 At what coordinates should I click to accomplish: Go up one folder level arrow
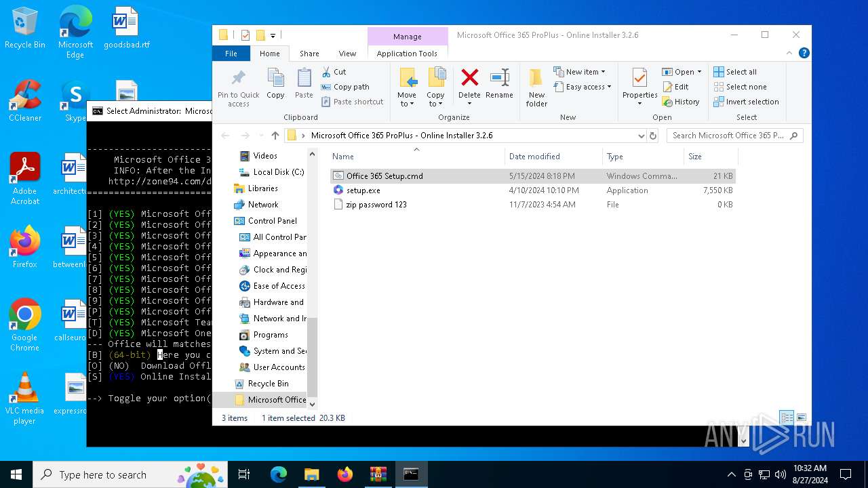[x=275, y=136]
